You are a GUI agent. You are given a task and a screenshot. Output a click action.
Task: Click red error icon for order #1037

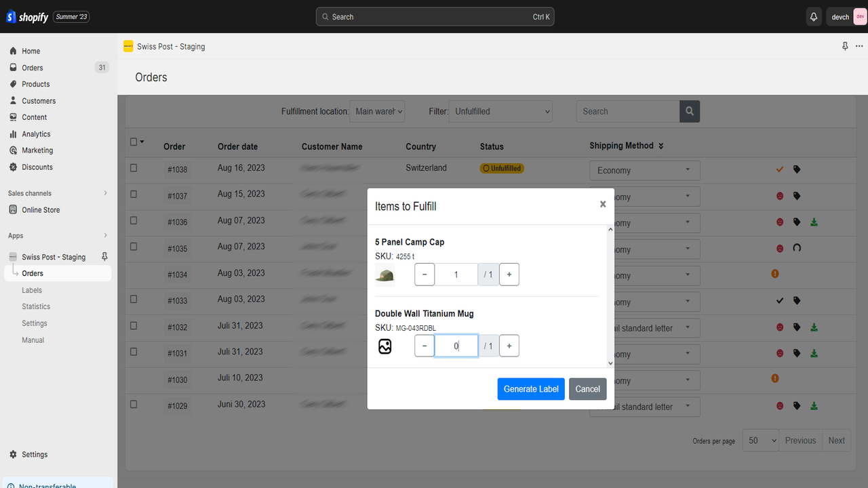click(x=780, y=196)
